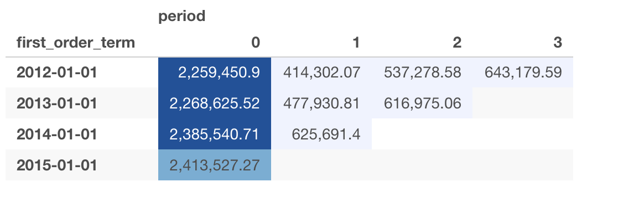Viewport: 644px width, 218px height.
Task: Click the dark blue cell 2,268,625.52
Action: click(x=215, y=103)
